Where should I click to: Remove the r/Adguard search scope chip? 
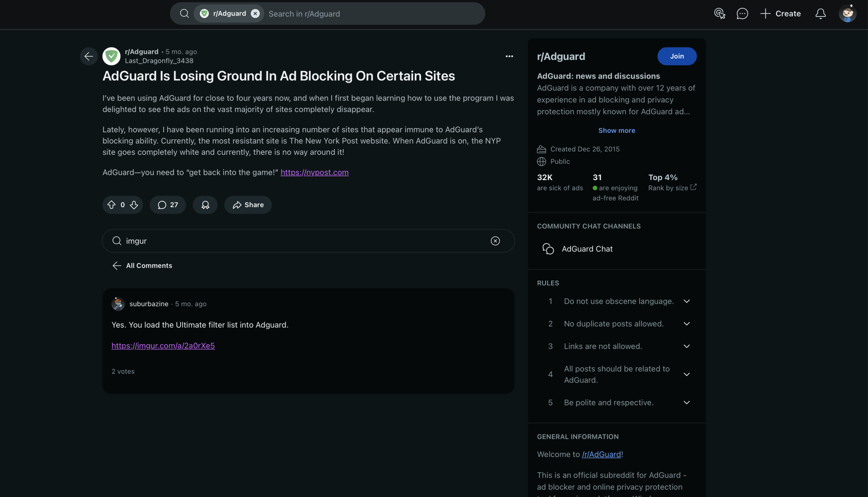[x=256, y=13]
